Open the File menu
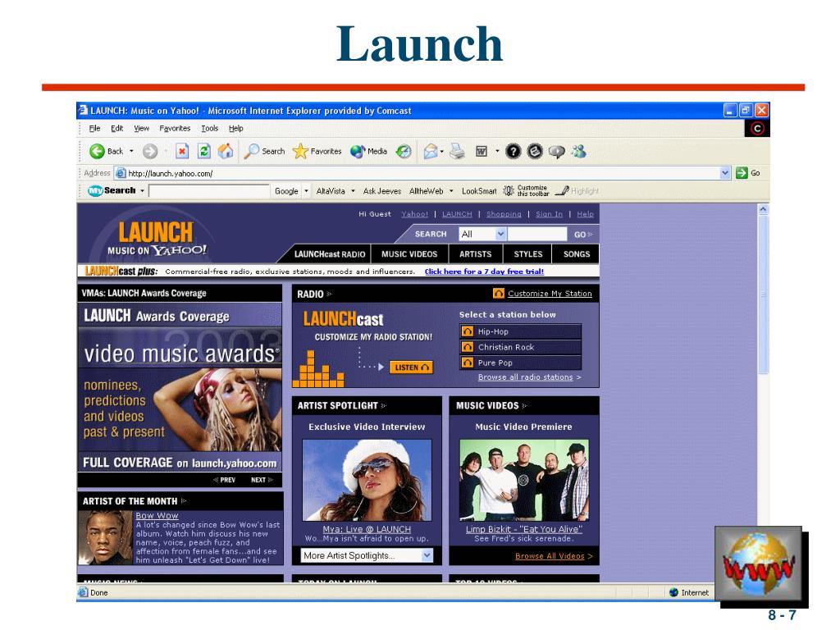The width and height of the screenshot is (840, 630). [94, 129]
